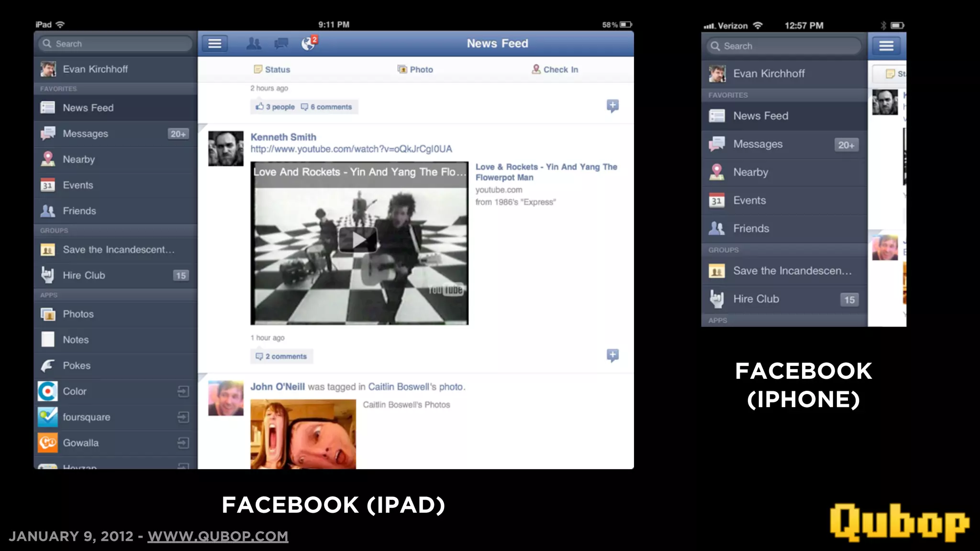The height and width of the screenshot is (551, 980).
Task: Open Pokes in iPad sidebar
Action: click(x=115, y=366)
